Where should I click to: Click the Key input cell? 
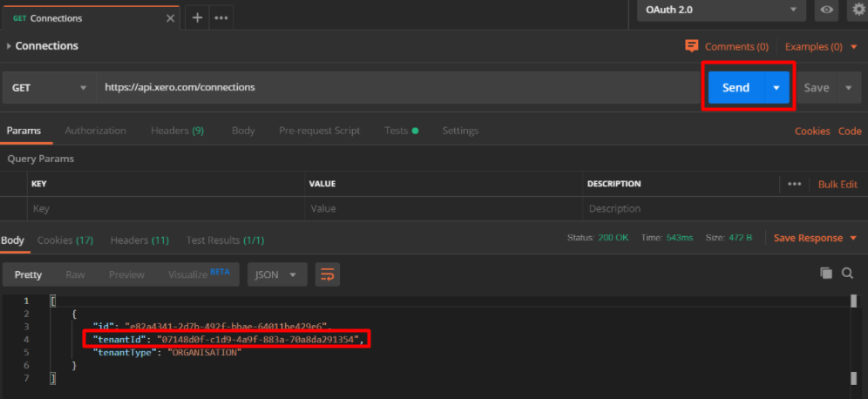click(x=166, y=208)
